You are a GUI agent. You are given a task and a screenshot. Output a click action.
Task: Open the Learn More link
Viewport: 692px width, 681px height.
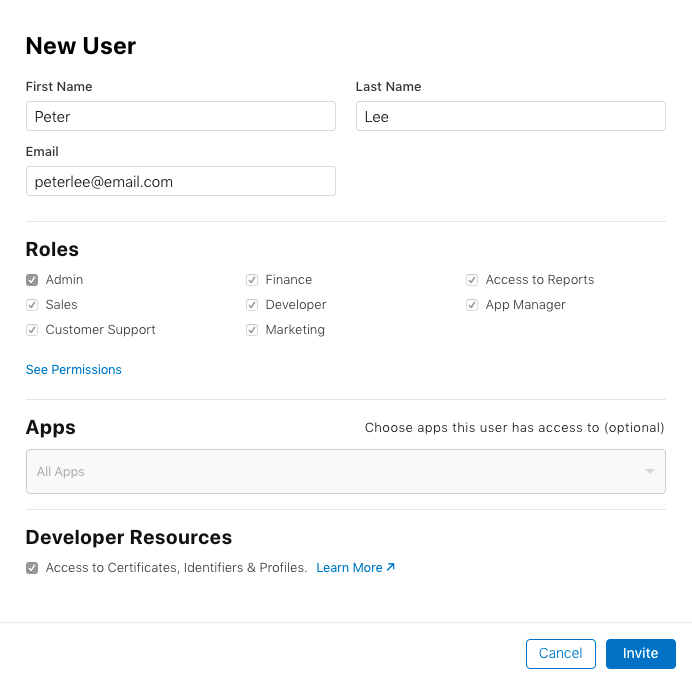[x=349, y=568]
